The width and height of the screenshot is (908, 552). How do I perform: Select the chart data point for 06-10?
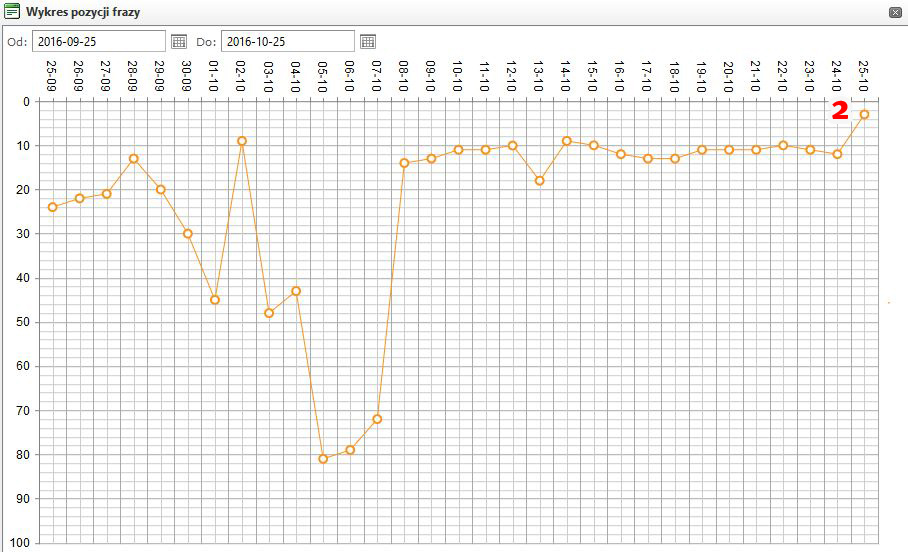[x=350, y=449]
